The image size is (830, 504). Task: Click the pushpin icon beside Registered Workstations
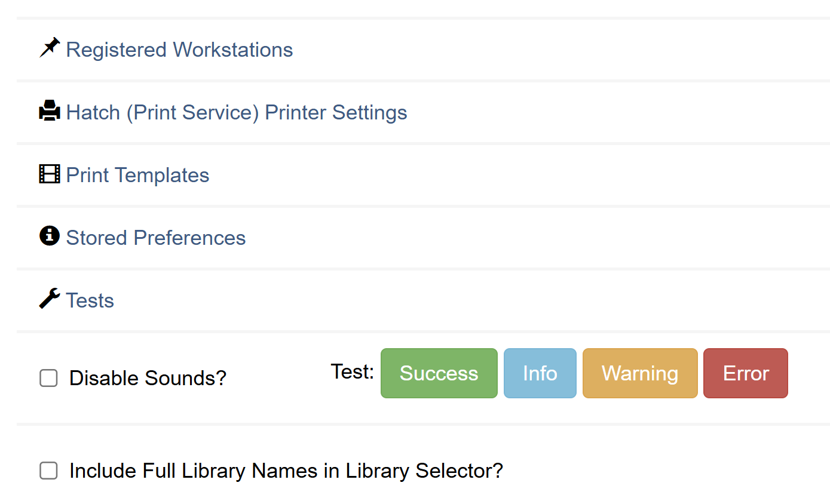pyautogui.click(x=50, y=48)
